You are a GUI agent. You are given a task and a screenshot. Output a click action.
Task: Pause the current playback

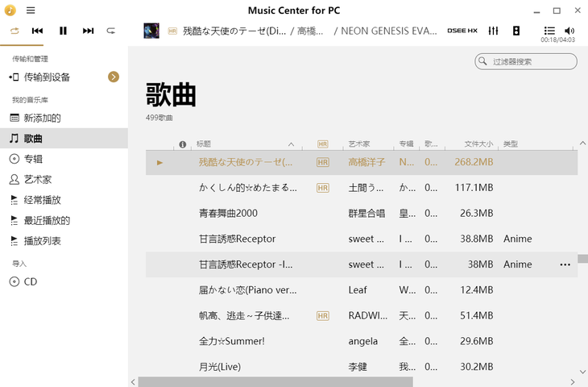tap(63, 31)
